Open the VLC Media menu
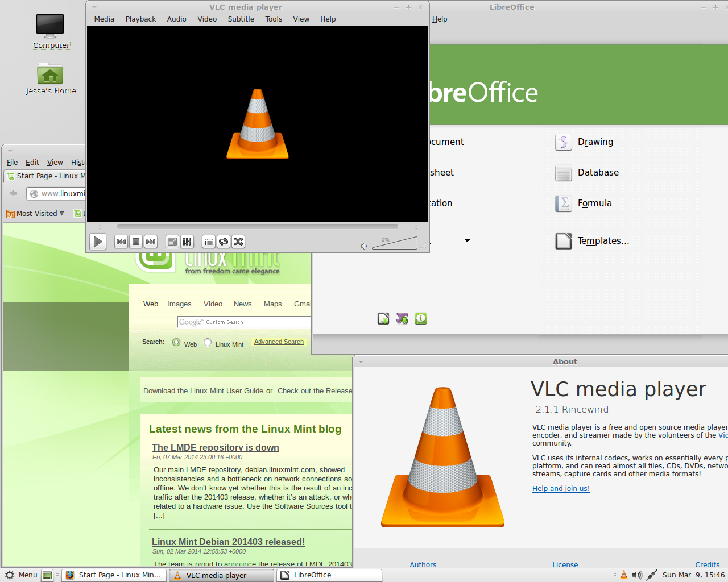728x582 pixels. tap(104, 19)
